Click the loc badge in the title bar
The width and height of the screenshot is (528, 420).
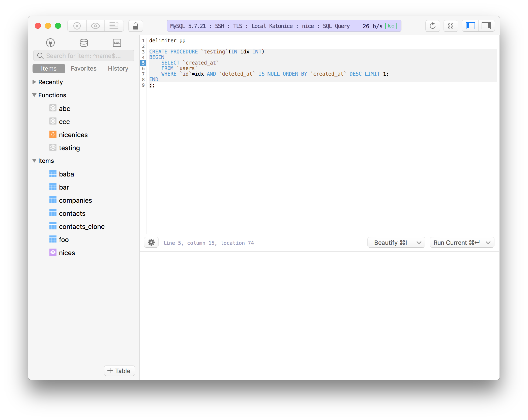[x=391, y=26]
